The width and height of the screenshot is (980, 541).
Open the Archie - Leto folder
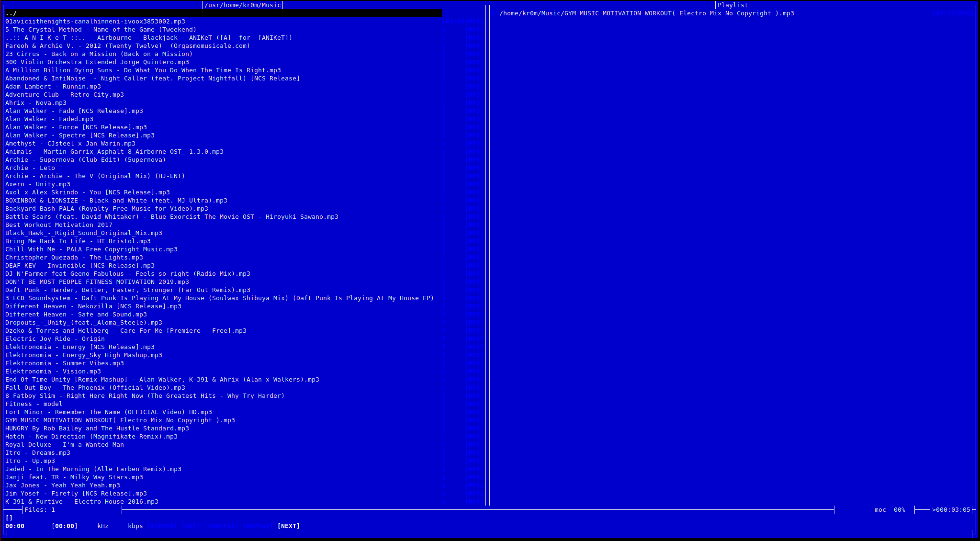(x=30, y=168)
